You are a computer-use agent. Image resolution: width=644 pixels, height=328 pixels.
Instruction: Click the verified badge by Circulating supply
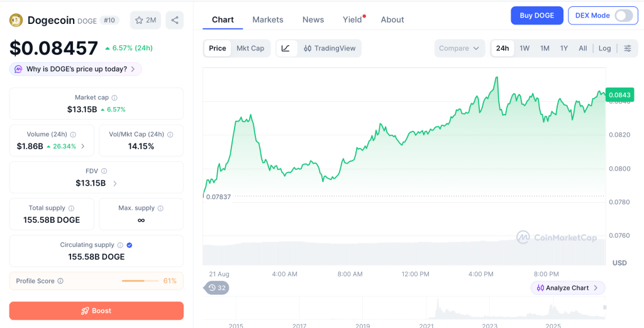pyautogui.click(x=130, y=245)
